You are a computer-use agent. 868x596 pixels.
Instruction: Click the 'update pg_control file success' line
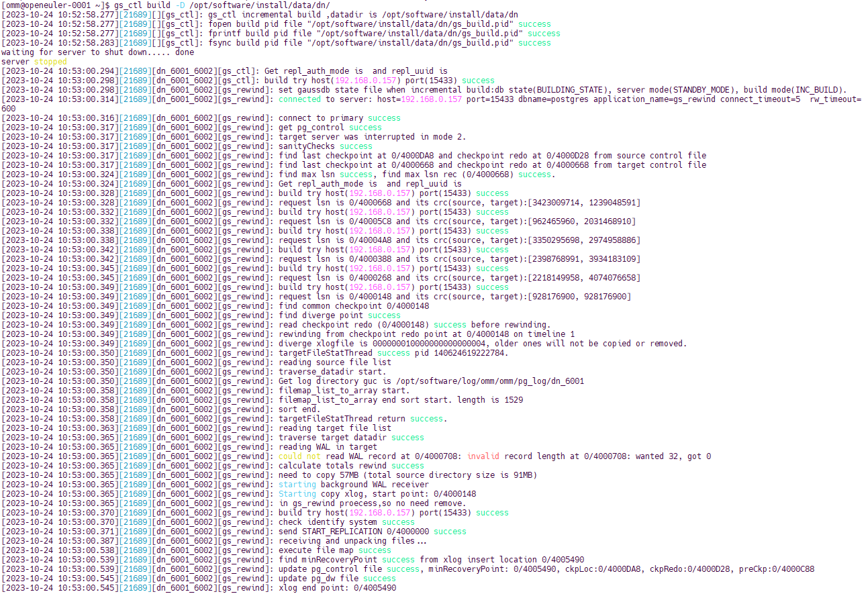[x=408, y=568]
